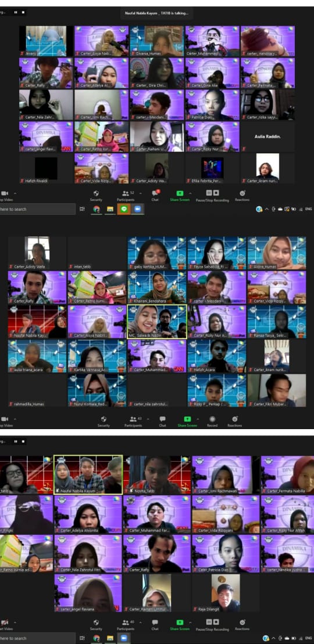The image size is (314, 644).
Task: Click stop square in top-screenshot recording indicator
Action: pos(23,12)
